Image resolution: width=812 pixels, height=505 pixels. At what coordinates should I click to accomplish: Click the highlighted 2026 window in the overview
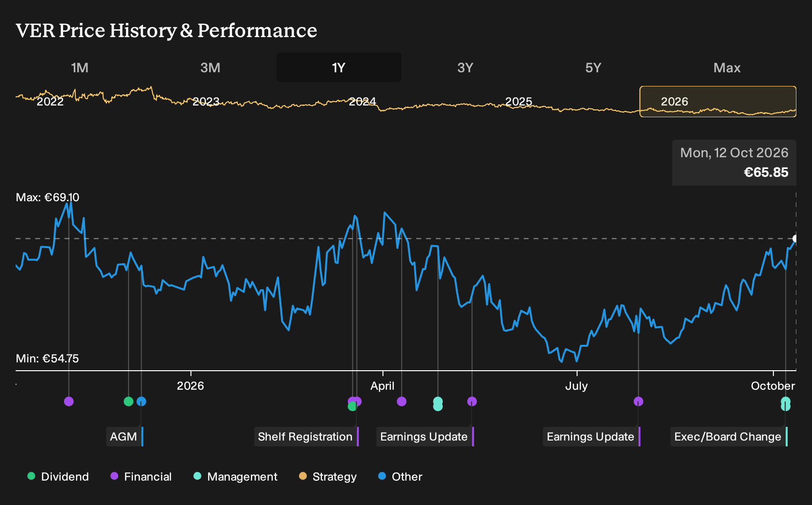(718, 102)
